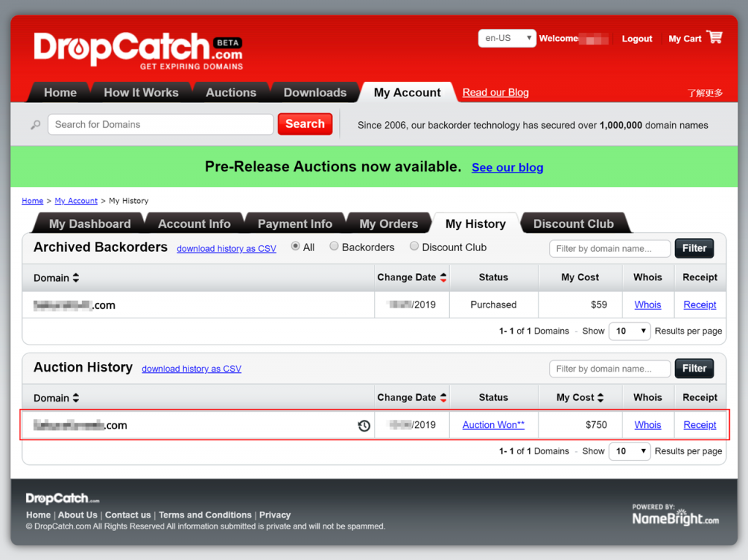Select the My History tab
748x560 pixels.
476,223
